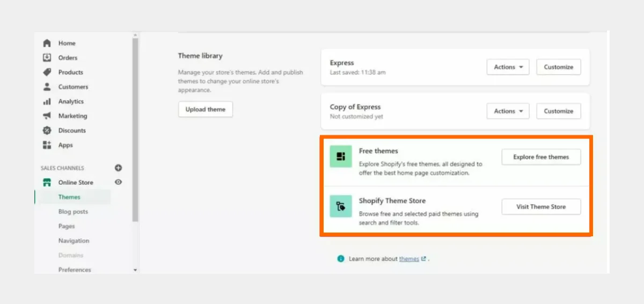644x304 pixels.
Task: Click the Home house icon
Action: point(47,43)
